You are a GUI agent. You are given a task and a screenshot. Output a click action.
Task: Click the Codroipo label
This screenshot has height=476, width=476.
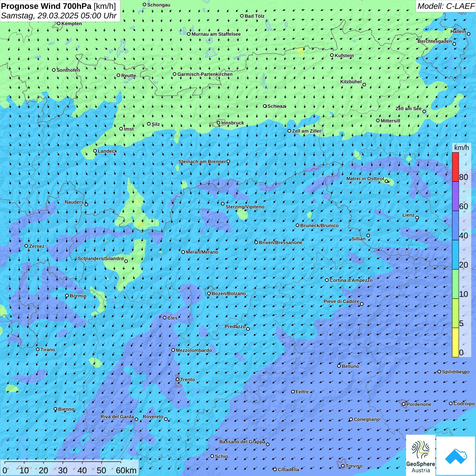click(464, 404)
